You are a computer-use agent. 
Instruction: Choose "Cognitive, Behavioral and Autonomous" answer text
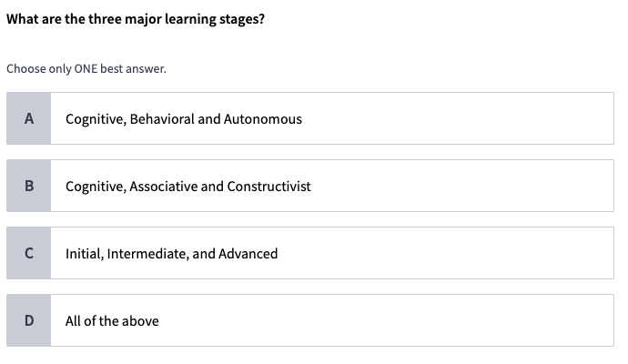(183, 119)
